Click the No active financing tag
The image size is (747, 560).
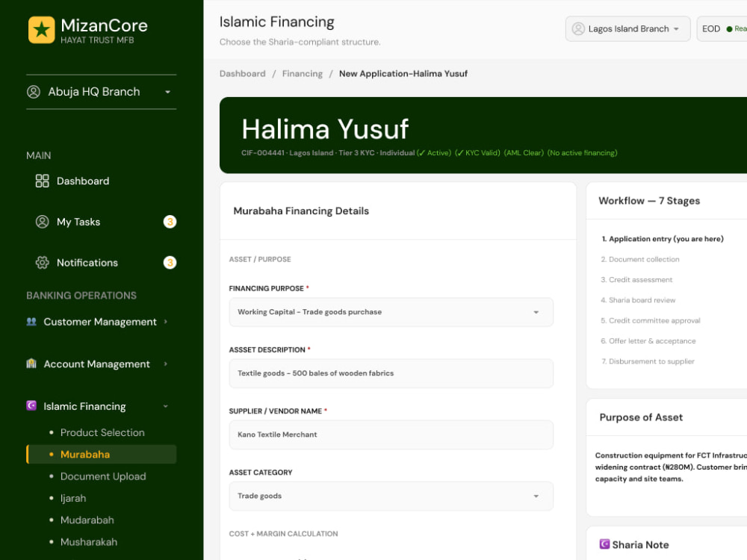tap(582, 153)
